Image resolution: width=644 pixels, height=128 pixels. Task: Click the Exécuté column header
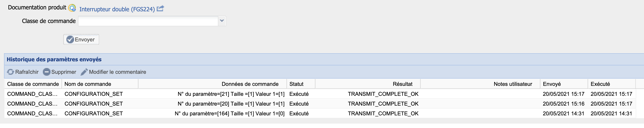600,84
